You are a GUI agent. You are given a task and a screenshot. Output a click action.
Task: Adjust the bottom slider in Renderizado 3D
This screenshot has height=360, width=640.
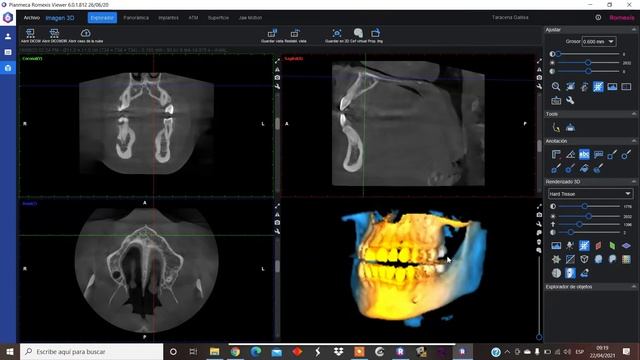(x=588, y=232)
